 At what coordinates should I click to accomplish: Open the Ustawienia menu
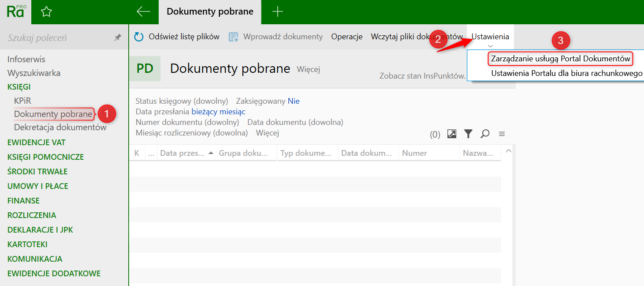(490, 37)
